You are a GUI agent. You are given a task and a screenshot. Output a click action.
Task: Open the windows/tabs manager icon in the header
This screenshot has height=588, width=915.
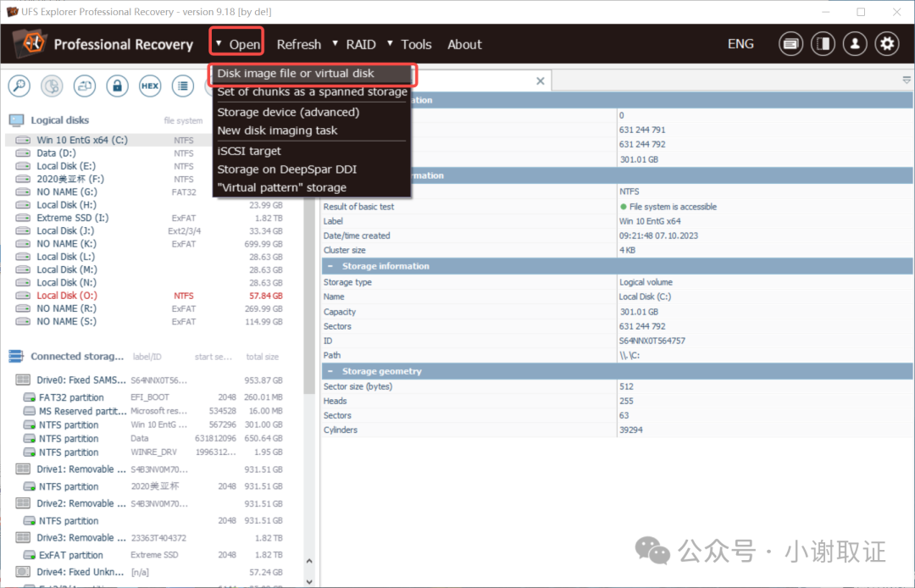(x=790, y=44)
